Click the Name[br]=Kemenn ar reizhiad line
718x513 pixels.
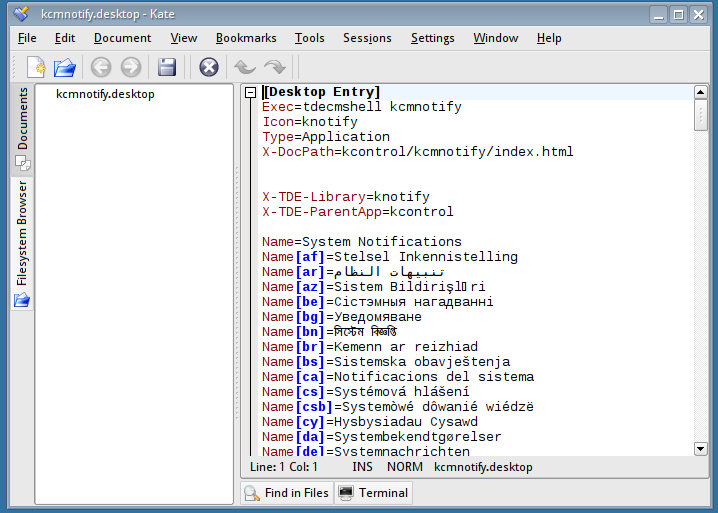pos(370,346)
